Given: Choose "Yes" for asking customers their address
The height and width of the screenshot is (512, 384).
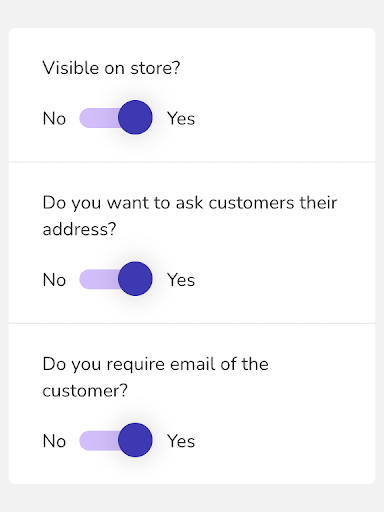Looking at the screenshot, I should tap(181, 280).
